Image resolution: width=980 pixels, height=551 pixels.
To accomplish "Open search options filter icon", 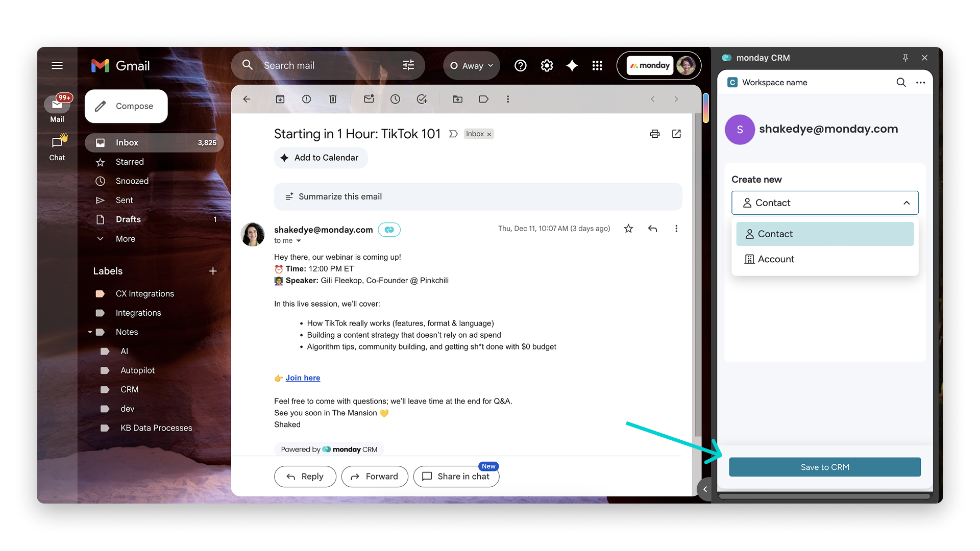I will (x=408, y=65).
